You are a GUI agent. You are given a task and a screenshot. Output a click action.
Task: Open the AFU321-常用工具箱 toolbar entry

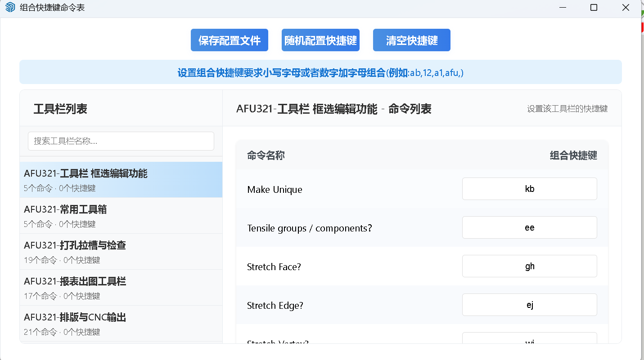[121, 216]
